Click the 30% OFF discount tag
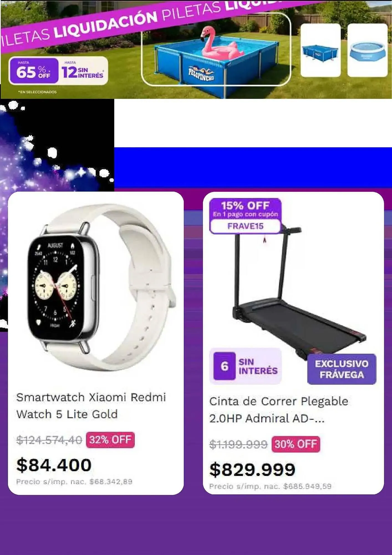 click(x=296, y=444)
